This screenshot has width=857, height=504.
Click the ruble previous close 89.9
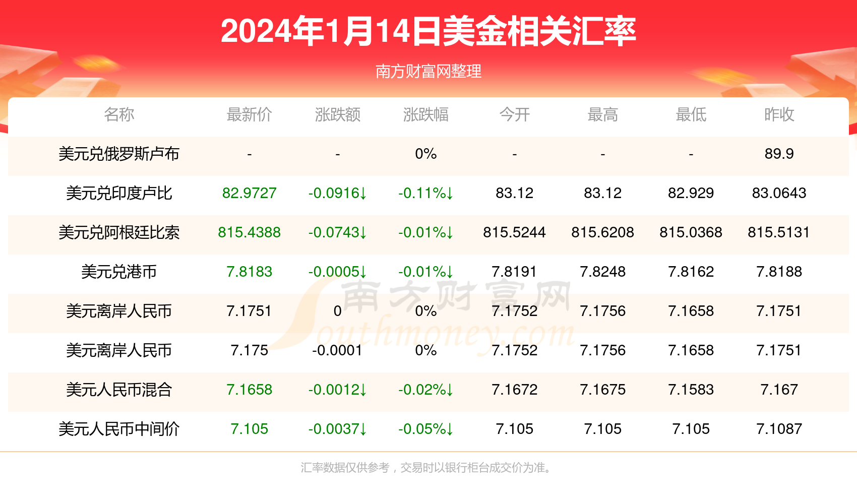click(x=779, y=154)
